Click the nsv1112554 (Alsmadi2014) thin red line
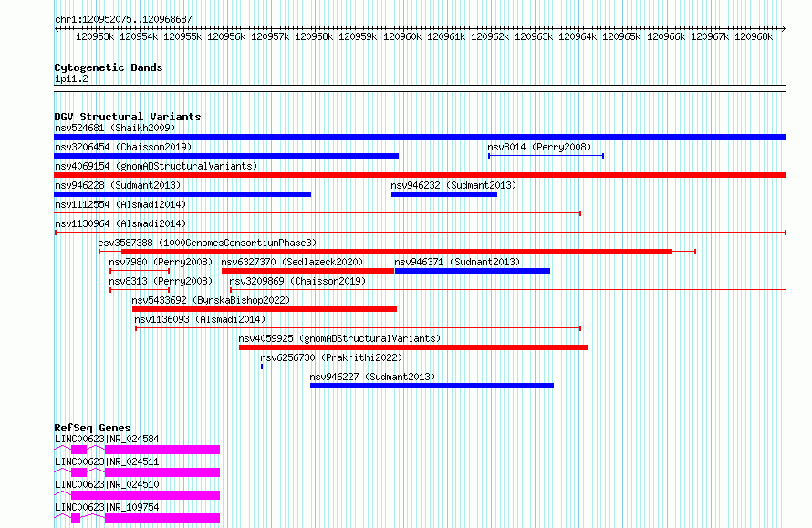 [318, 213]
